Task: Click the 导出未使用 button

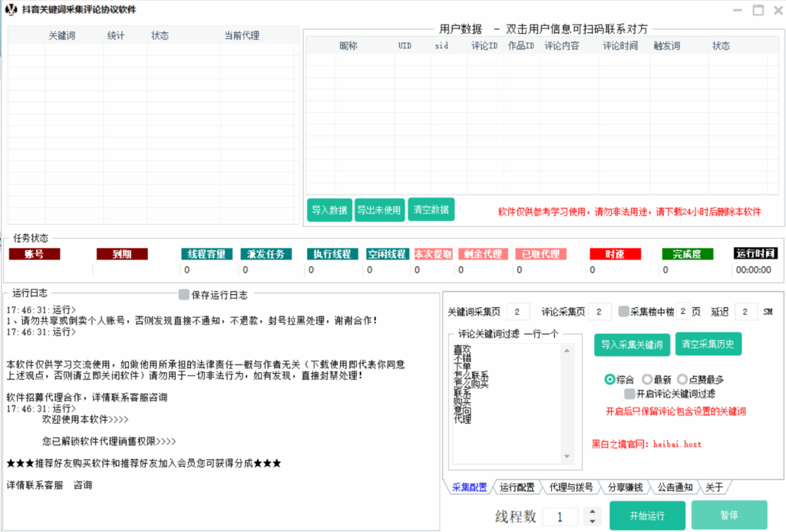Action: (379, 210)
